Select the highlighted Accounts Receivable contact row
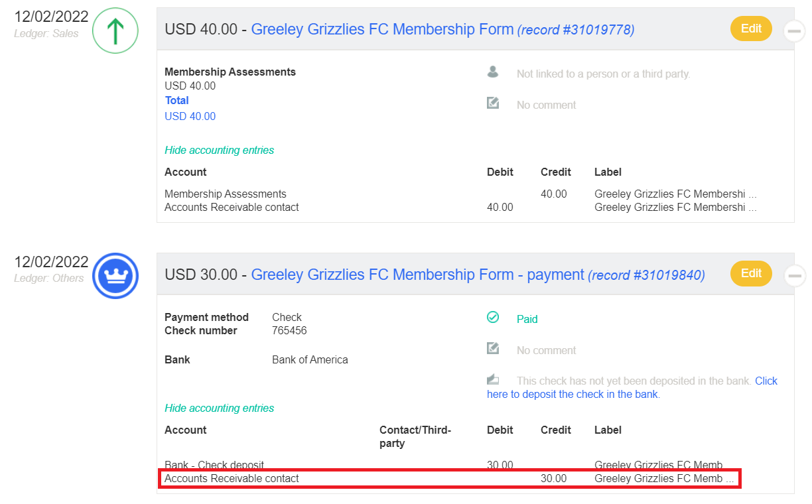The height and width of the screenshot is (504, 812). [x=448, y=479]
